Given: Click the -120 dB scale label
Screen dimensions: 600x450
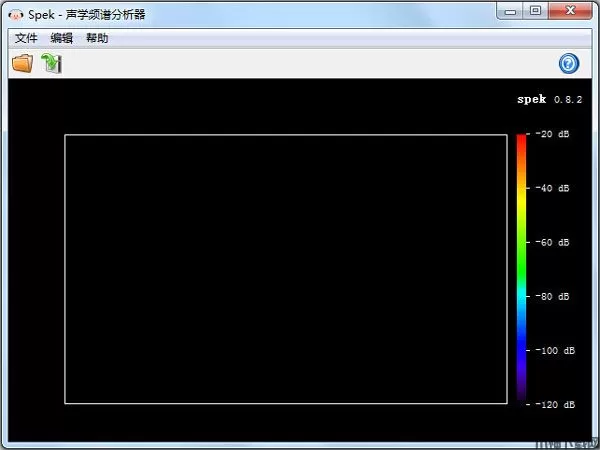Looking at the screenshot, I should click(x=555, y=404).
